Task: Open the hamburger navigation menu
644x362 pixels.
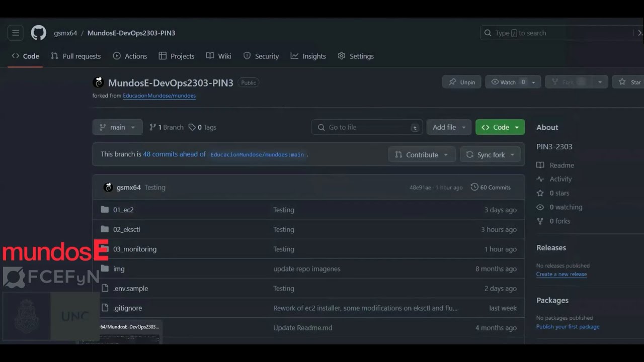Action: [16, 33]
